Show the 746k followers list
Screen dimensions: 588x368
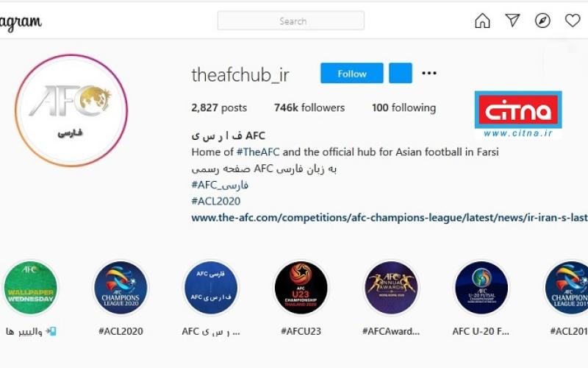coord(309,107)
